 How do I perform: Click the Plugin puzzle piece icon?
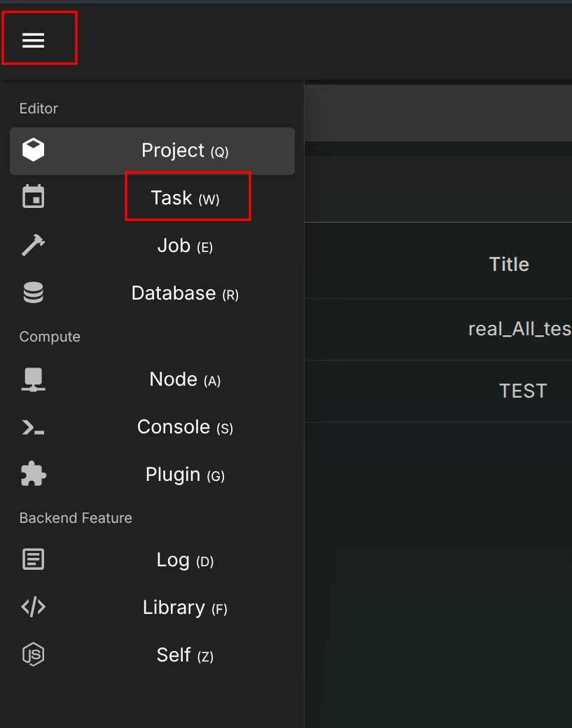coord(34,475)
